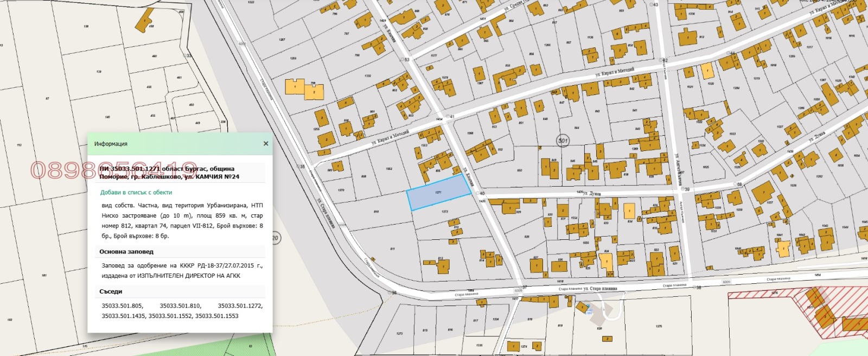Viewport: 868px width, 356px height.
Task: Click node marker 43 at top road
Action: [x=654, y=5]
